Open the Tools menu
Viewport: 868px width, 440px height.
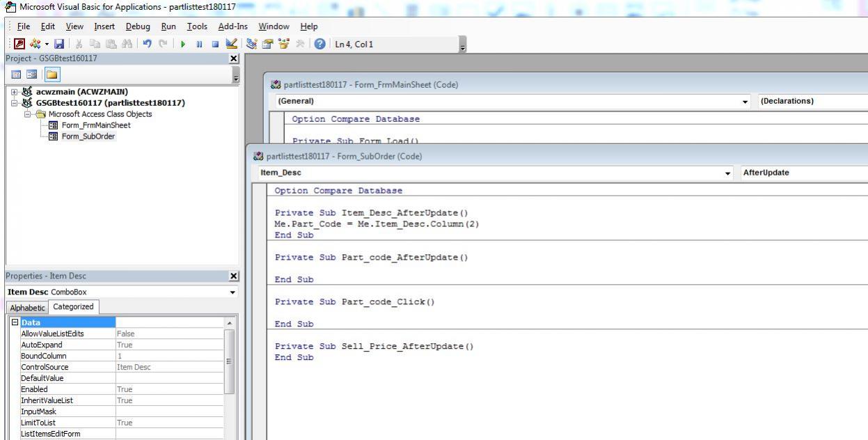pos(197,26)
